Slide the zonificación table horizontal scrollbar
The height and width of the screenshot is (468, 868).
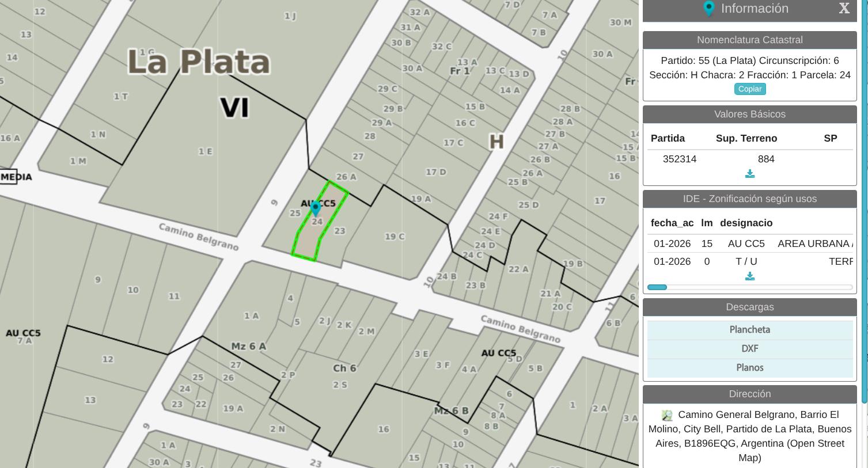tap(657, 287)
